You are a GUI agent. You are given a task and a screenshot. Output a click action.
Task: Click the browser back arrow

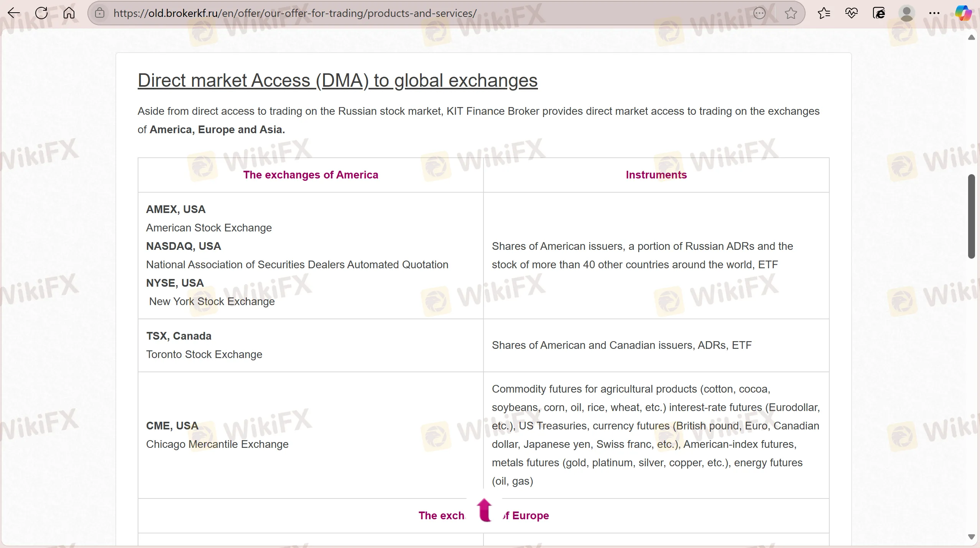click(14, 13)
